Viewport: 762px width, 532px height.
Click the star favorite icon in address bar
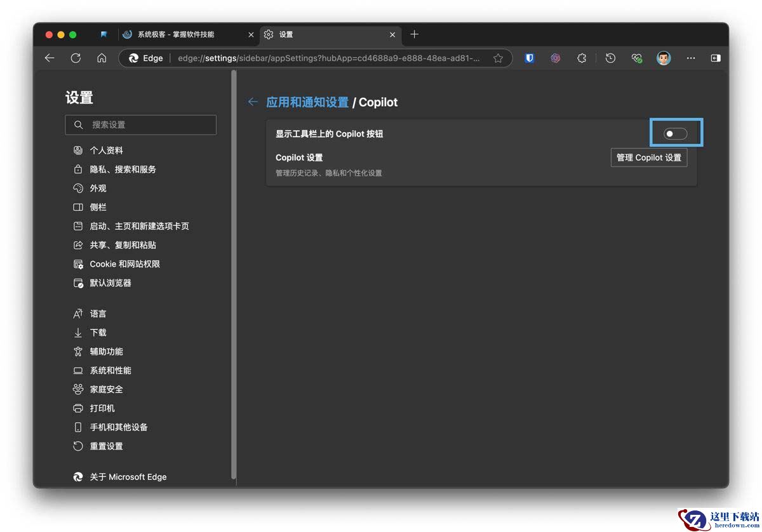[498, 58]
